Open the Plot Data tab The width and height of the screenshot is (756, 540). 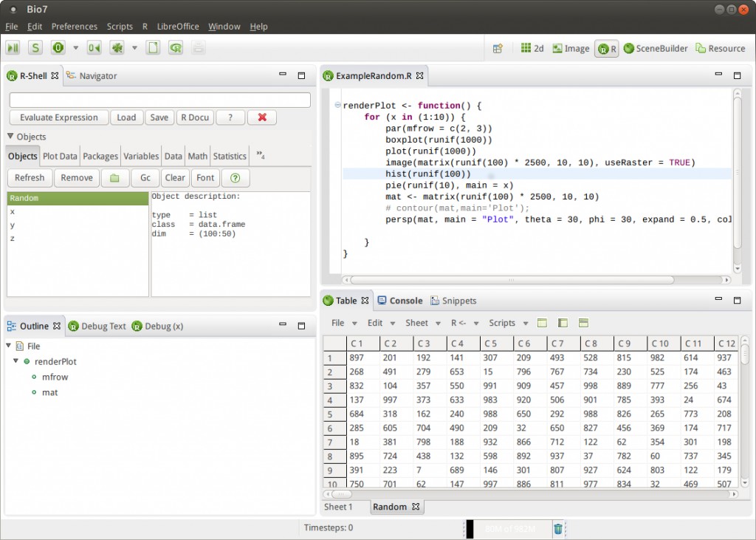click(60, 156)
